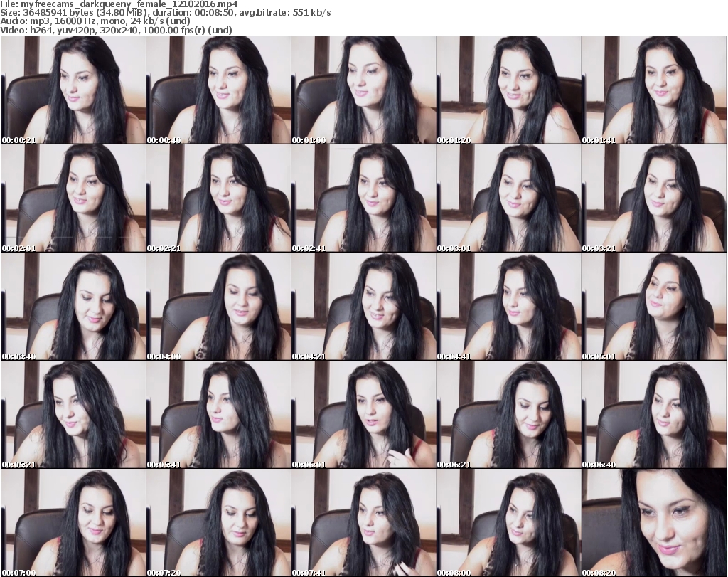View the thumbnail at 00:07:41

pyautogui.click(x=363, y=523)
